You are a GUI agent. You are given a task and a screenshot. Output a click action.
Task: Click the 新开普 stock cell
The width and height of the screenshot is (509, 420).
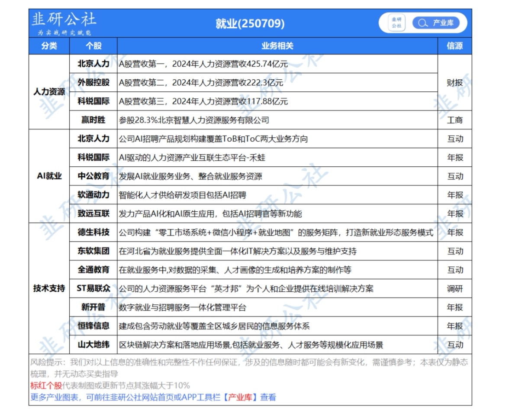coord(93,307)
